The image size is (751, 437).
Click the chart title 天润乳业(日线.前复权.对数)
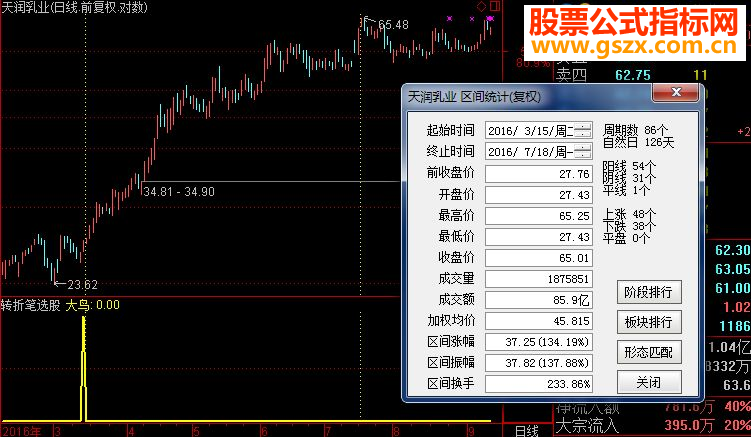(74, 7)
